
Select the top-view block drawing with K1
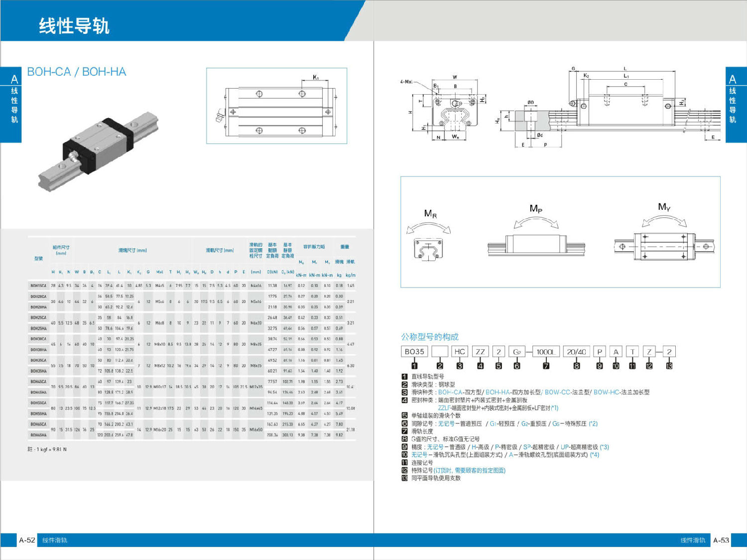click(276, 106)
